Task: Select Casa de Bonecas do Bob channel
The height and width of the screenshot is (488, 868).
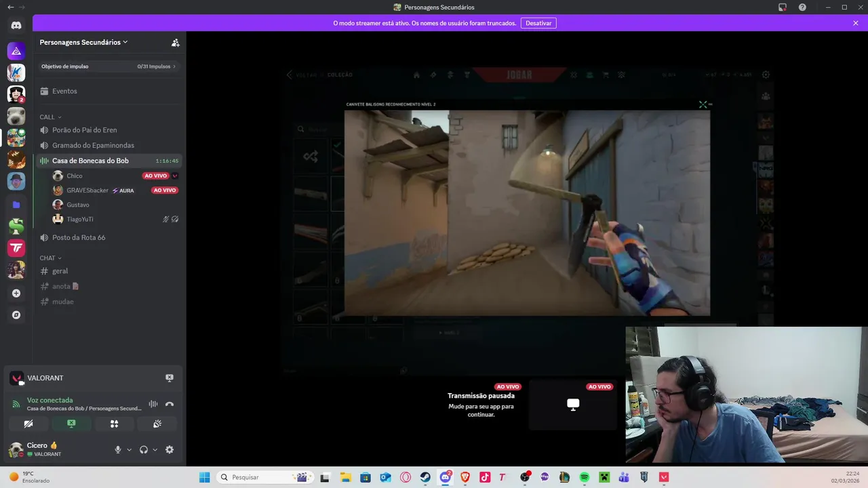Action: pyautogui.click(x=109, y=161)
